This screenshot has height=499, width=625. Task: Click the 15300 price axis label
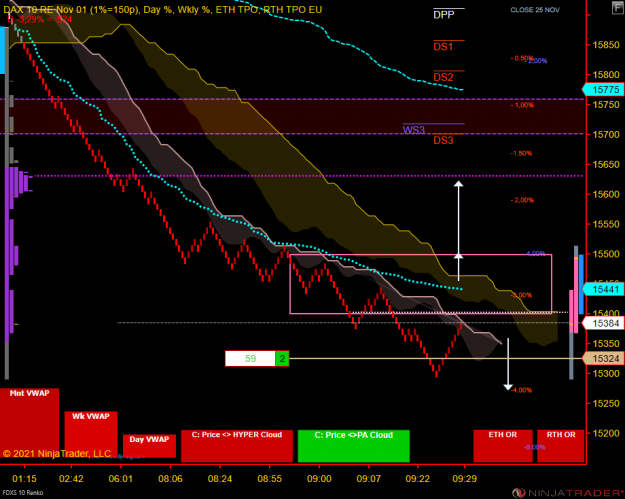point(606,374)
